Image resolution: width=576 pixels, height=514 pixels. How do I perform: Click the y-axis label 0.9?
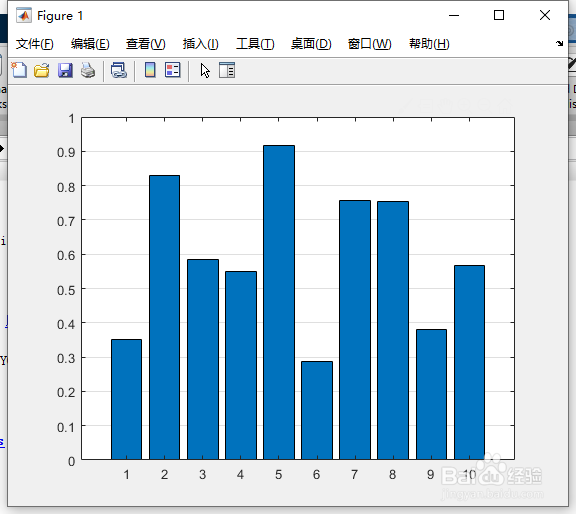[66, 152]
